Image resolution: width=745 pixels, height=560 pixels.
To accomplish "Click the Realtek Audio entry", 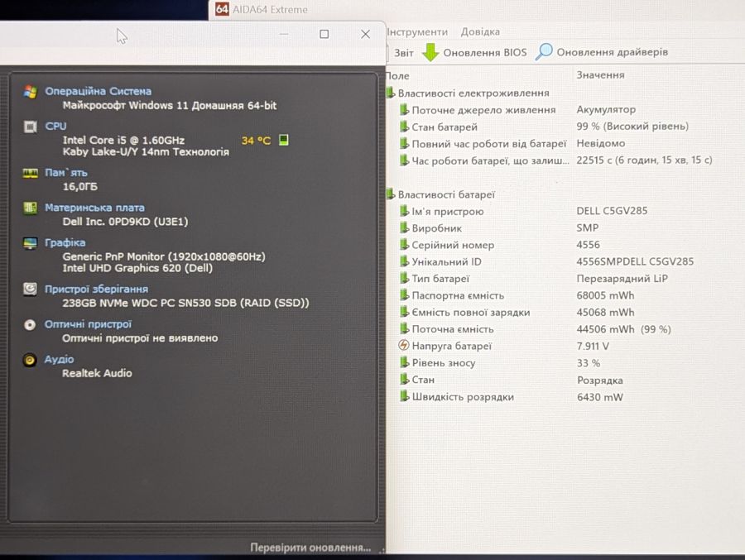I will point(97,373).
